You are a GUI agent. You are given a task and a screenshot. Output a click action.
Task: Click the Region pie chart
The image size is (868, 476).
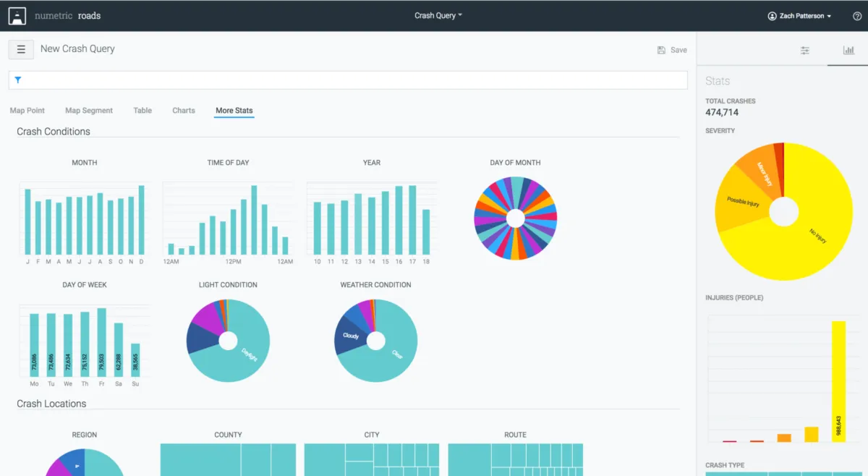[85, 462]
